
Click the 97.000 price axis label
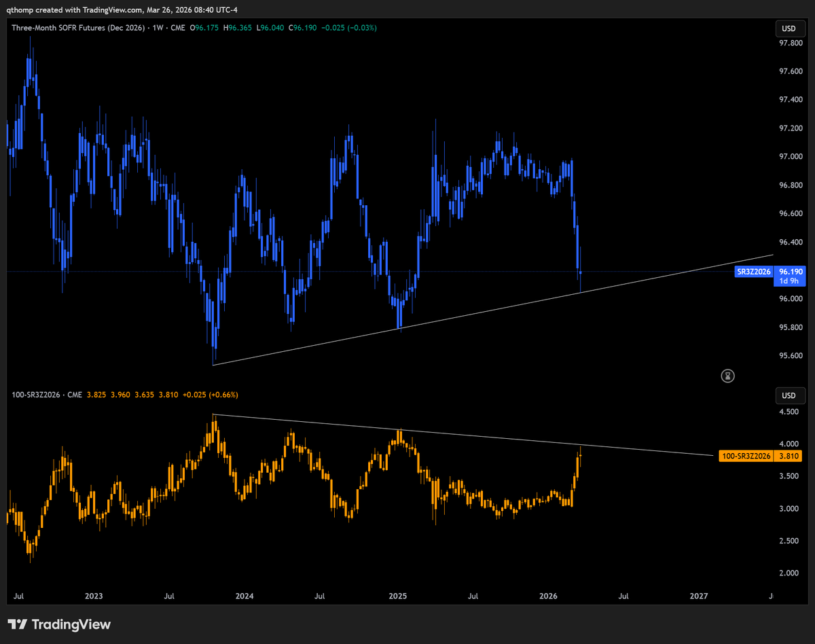(x=791, y=157)
